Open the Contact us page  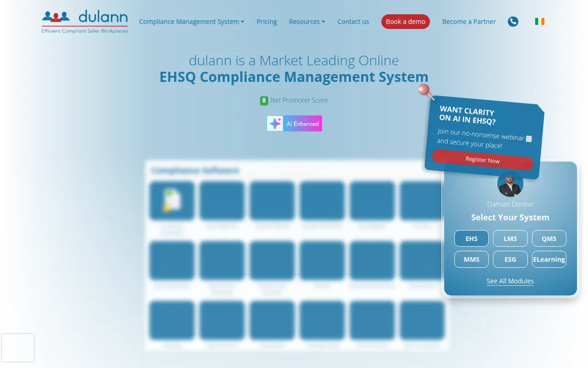pyautogui.click(x=353, y=22)
